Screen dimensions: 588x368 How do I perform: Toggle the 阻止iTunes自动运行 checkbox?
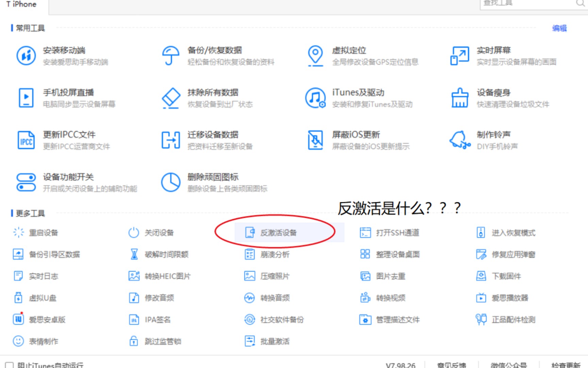9,365
